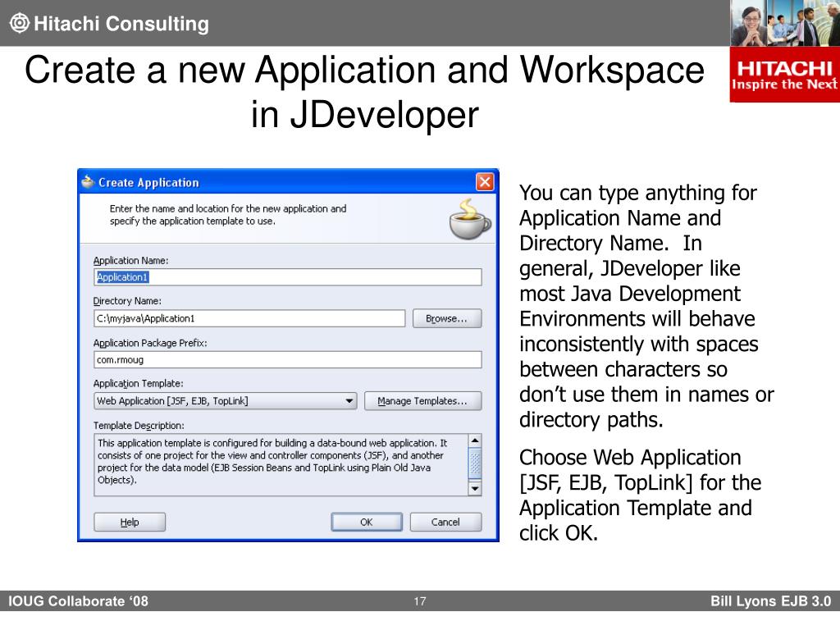The width and height of the screenshot is (840, 630).
Task: Click the Template Description text area
Action: click(281, 464)
